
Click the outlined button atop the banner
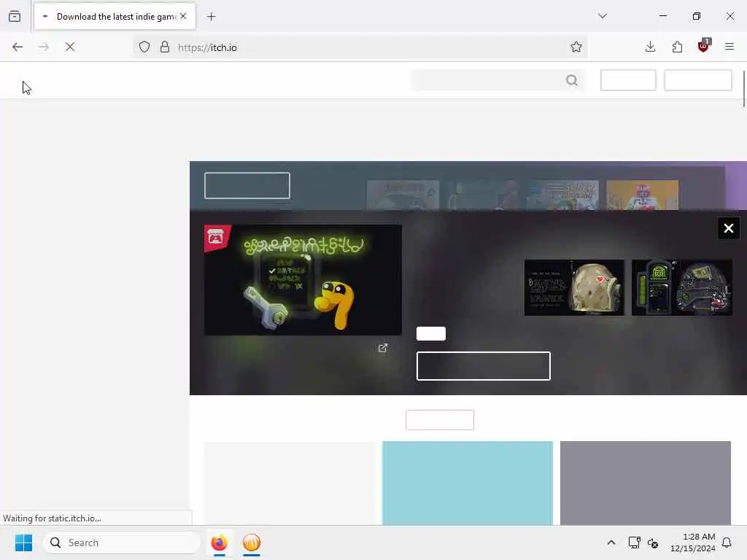click(x=247, y=186)
